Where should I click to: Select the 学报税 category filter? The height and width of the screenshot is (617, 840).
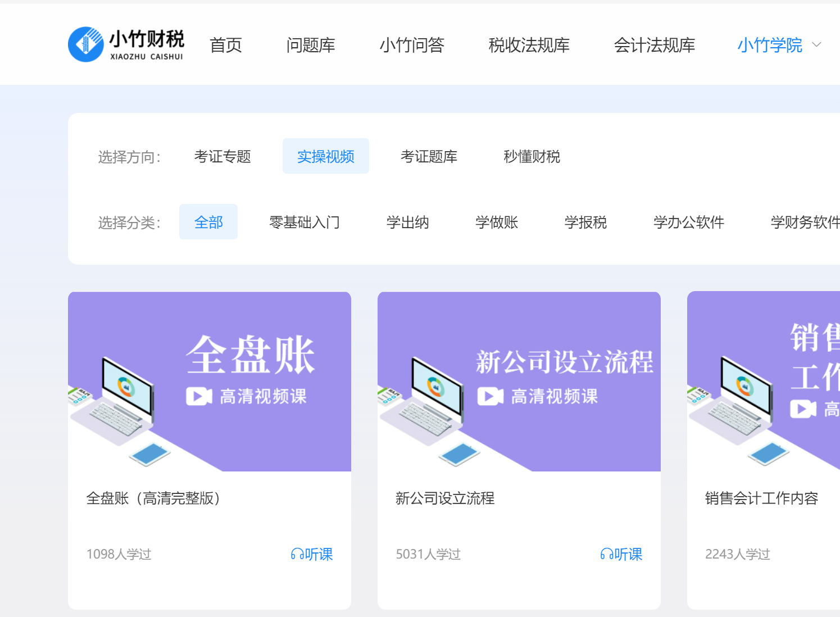point(585,222)
